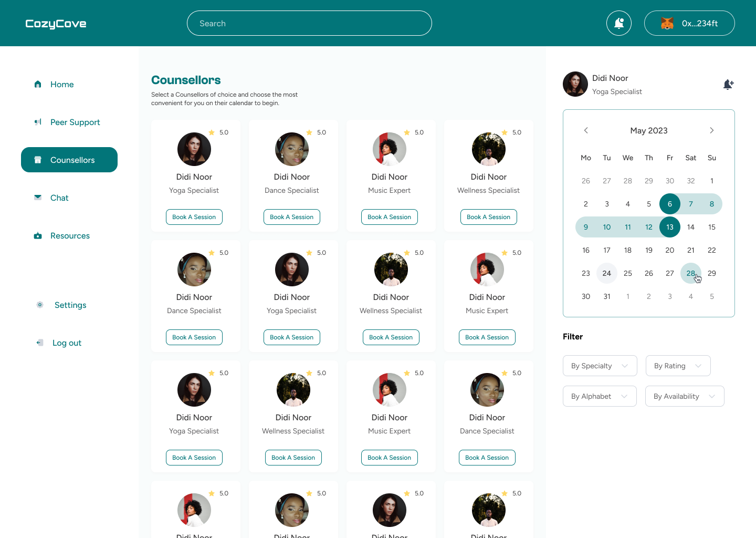The image size is (756, 538).
Task: Click the add-reminder bell icon beside Didi Noor
Action: (728, 84)
